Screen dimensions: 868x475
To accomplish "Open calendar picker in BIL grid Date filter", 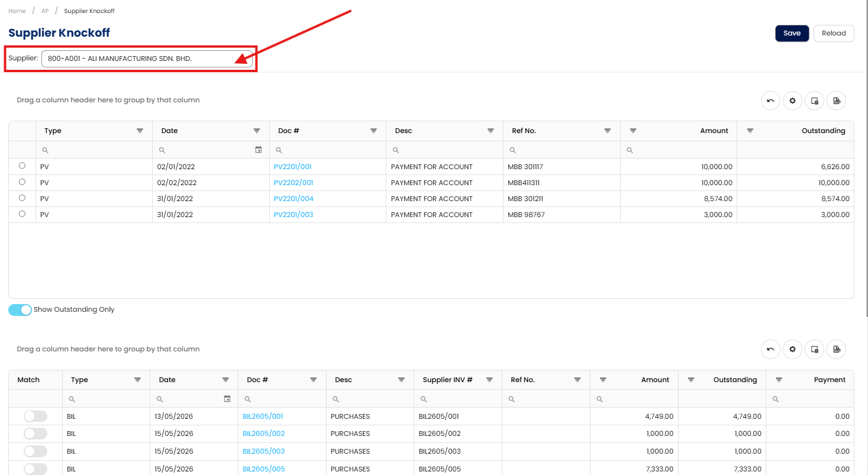I will 227,399.
